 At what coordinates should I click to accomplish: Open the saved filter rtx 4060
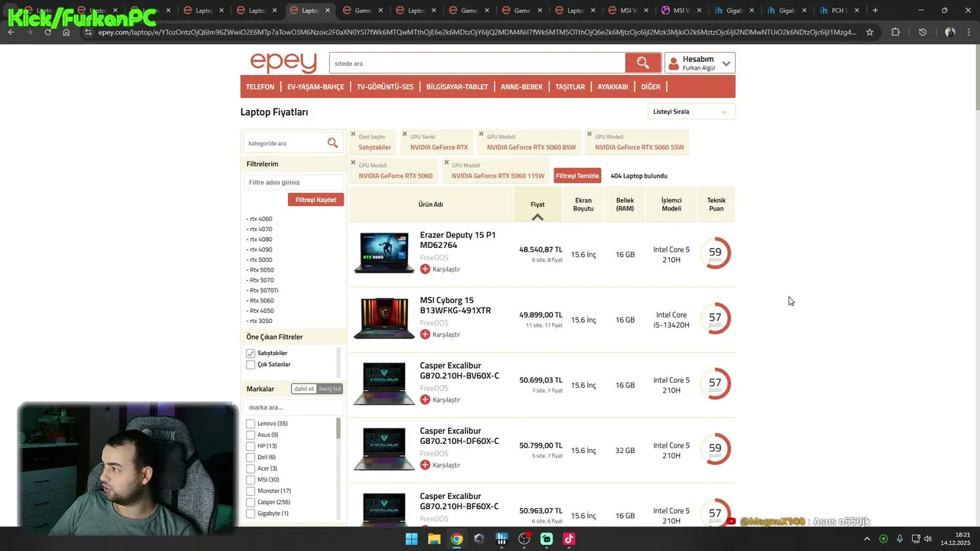260,219
